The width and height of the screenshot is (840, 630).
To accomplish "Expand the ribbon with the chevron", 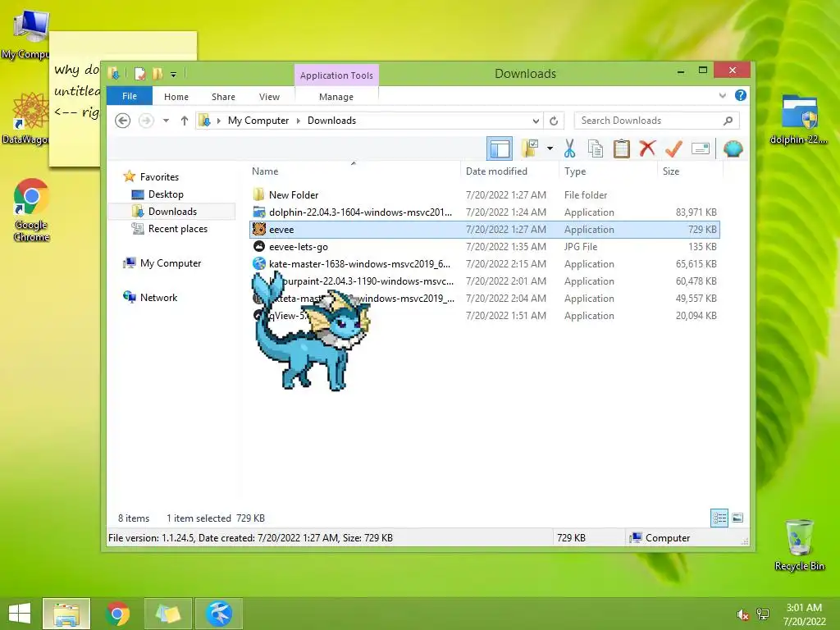I will click(x=722, y=95).
